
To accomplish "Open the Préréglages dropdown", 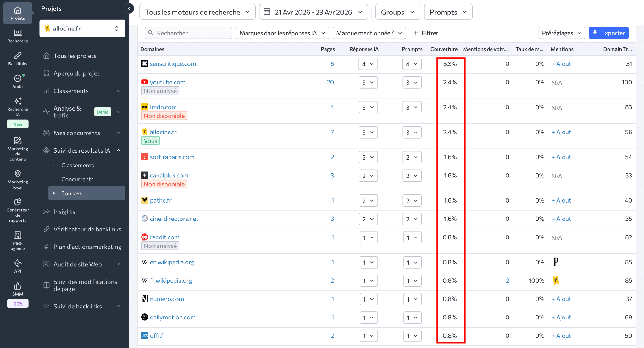I will tap(562, 33).
